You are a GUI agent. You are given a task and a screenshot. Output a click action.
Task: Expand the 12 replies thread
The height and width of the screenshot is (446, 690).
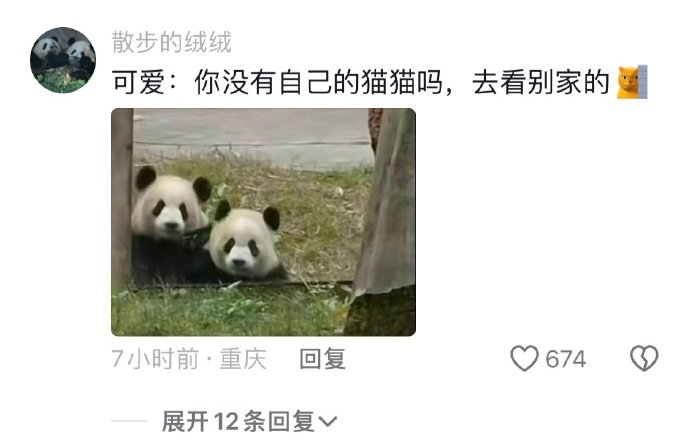pos(249,421)
